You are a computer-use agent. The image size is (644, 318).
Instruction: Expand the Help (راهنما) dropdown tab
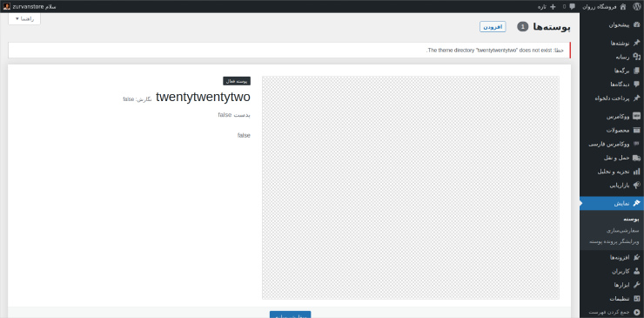24,19
